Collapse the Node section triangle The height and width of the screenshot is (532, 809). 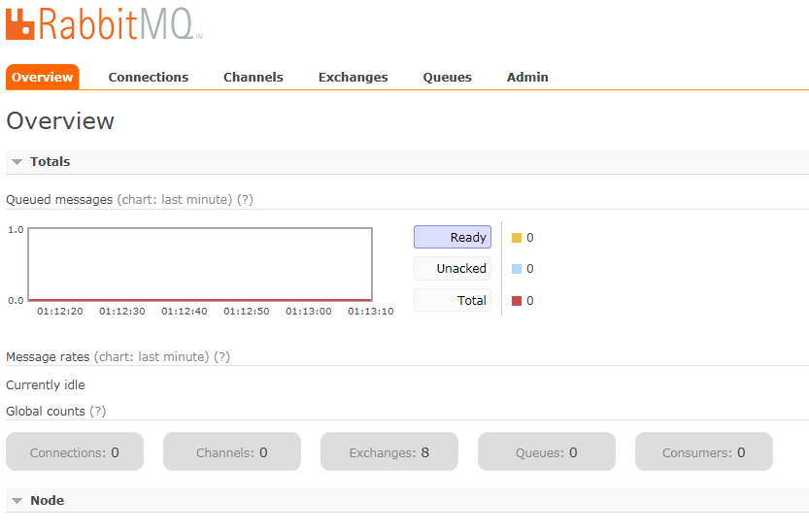17,501
